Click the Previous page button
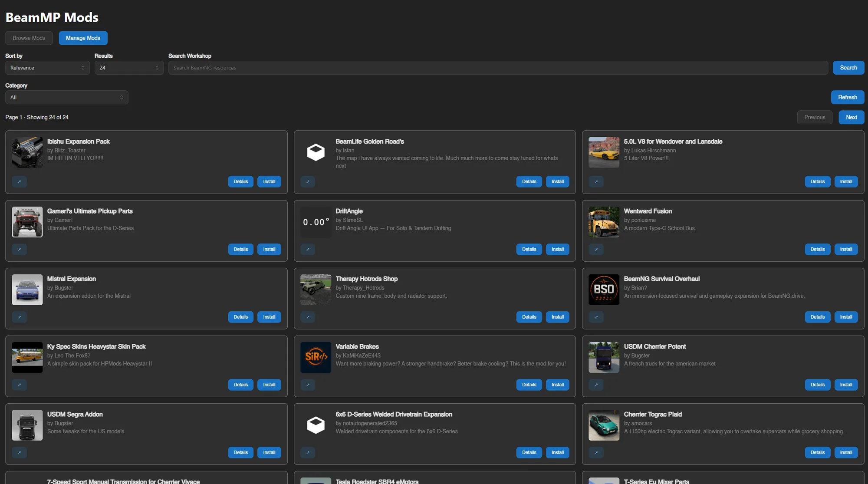The width and height of the screenshot is (868, 484). coord(815,117)
